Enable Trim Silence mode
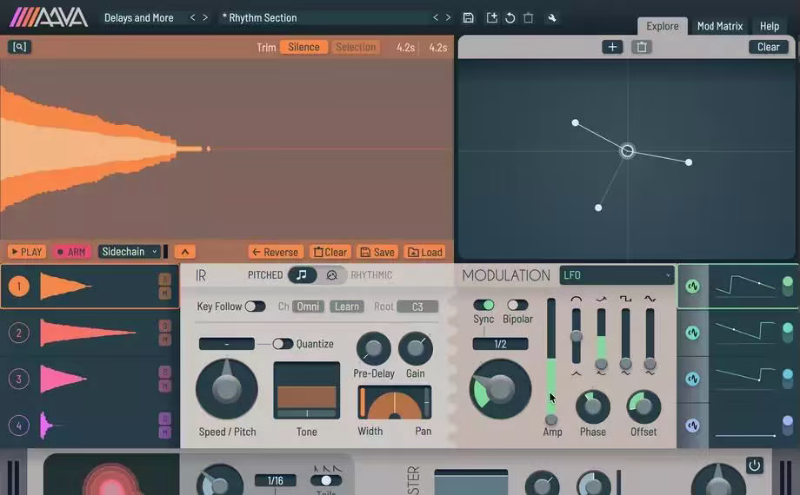Image resolution: width=800 pixels, height=495 pixels. [x=304, y=47]
